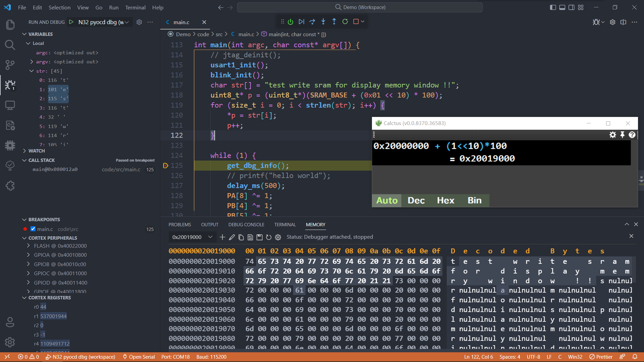This screenshot has height=362, width=644.
Task: Open Calctus settings gear
Action: point(612,135)
